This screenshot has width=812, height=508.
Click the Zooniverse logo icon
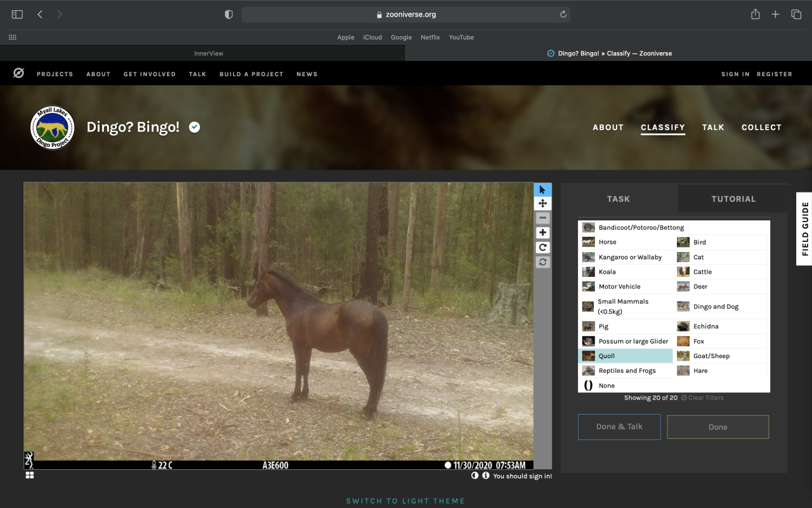(x=19, y=74)
